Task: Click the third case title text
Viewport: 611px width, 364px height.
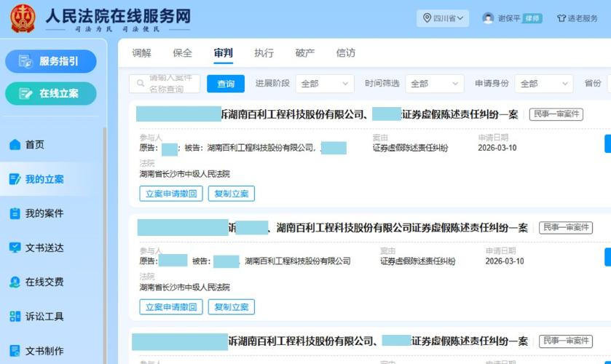Action: pyautogui.click(x=330, y=341)
